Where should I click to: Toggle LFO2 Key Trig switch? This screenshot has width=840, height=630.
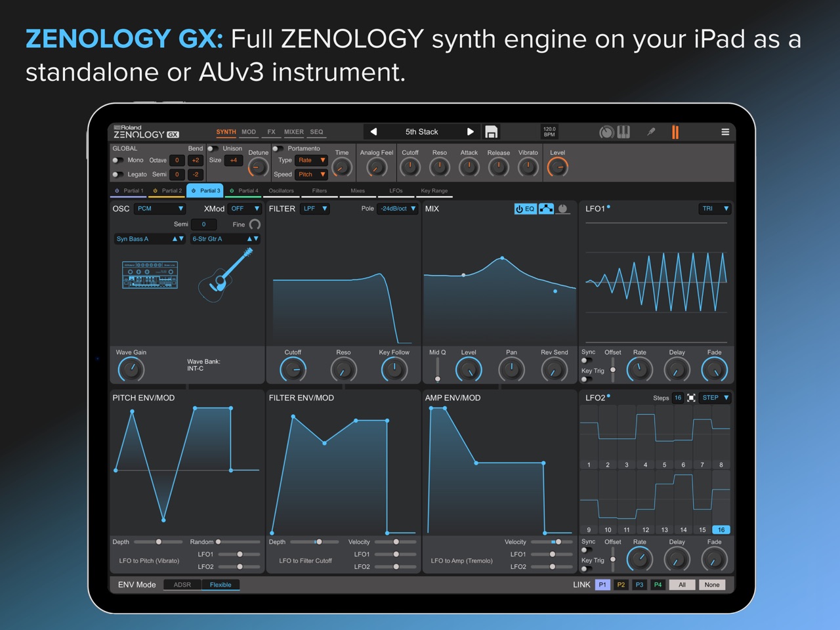(586, 568)
